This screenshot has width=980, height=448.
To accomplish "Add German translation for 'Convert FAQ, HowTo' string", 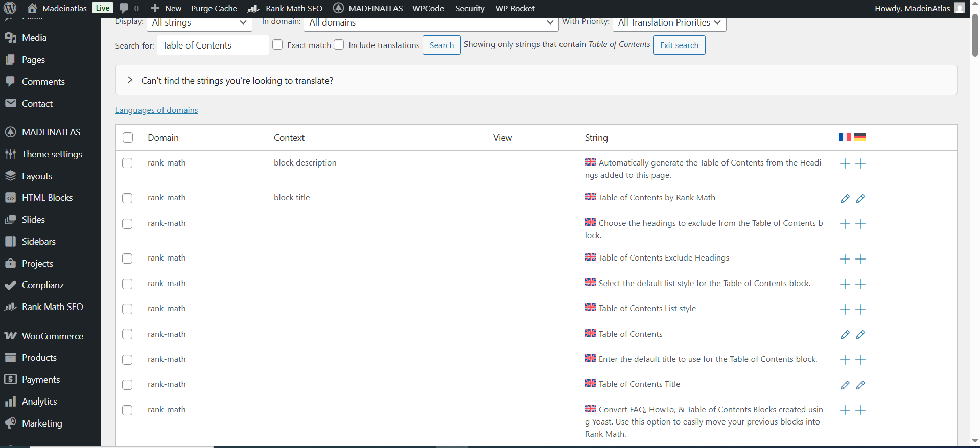I will tap(860, 410).
